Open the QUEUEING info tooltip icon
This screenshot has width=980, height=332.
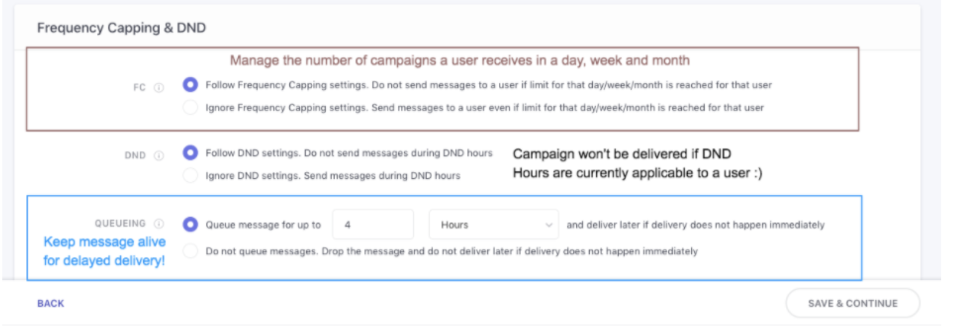tap(158, 223)
